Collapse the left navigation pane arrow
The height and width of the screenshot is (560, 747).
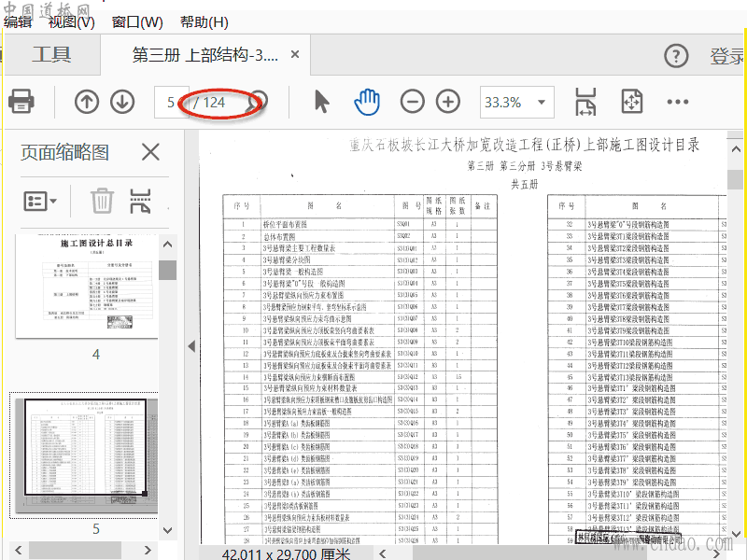click(191, 346)
